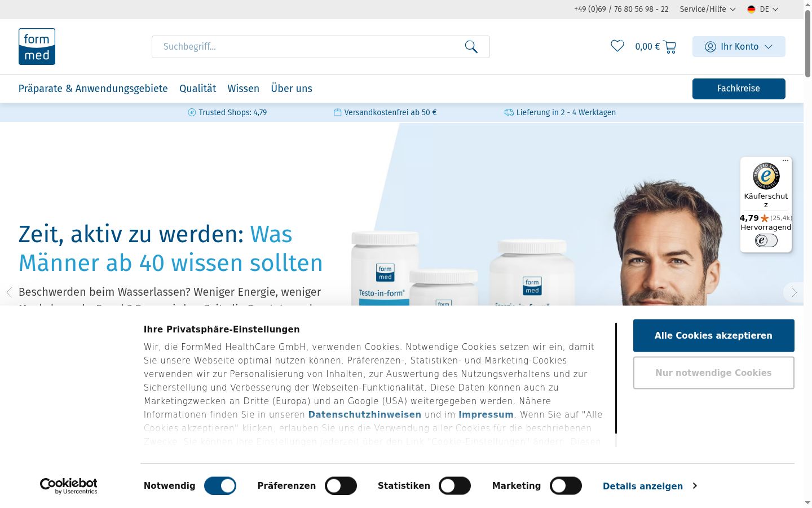Open the Datenschutzhinweisen link

[x=365, y=414]
